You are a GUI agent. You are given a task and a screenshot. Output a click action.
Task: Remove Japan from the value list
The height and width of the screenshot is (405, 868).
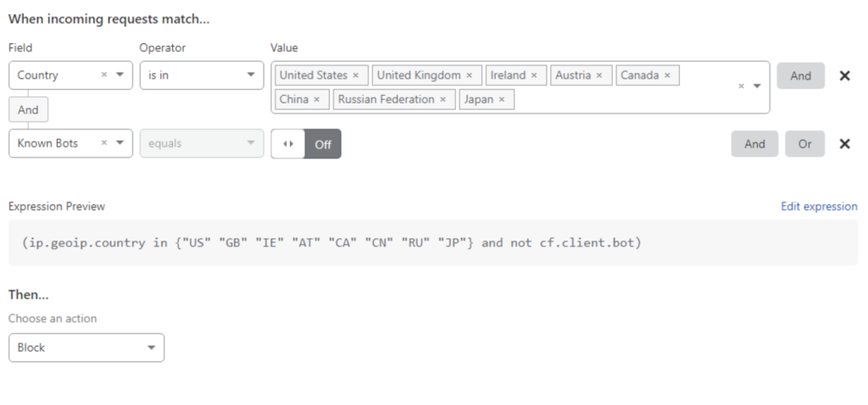[x=501, y=99]
